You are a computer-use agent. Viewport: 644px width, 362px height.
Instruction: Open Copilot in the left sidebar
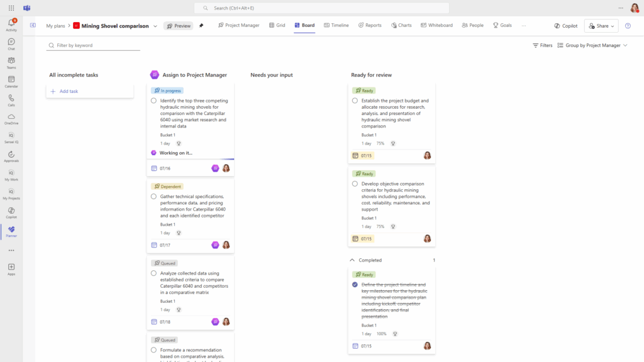(11, 213)
